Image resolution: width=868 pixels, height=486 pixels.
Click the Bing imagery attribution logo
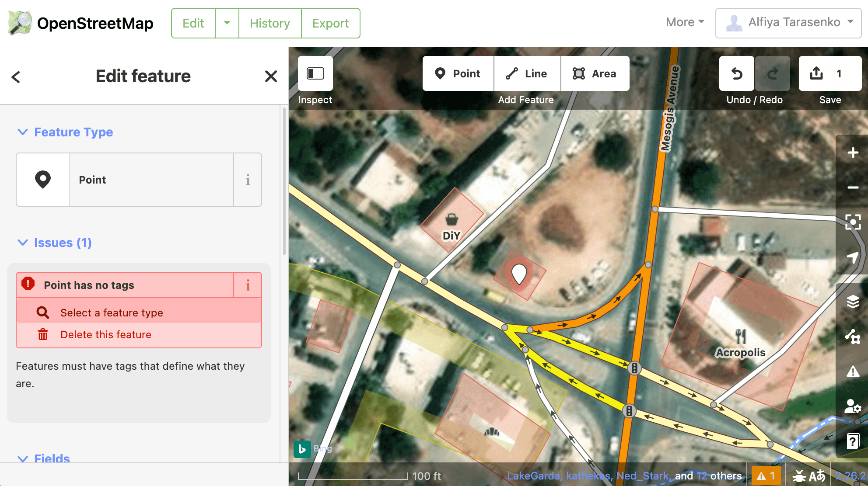point(302,449)
